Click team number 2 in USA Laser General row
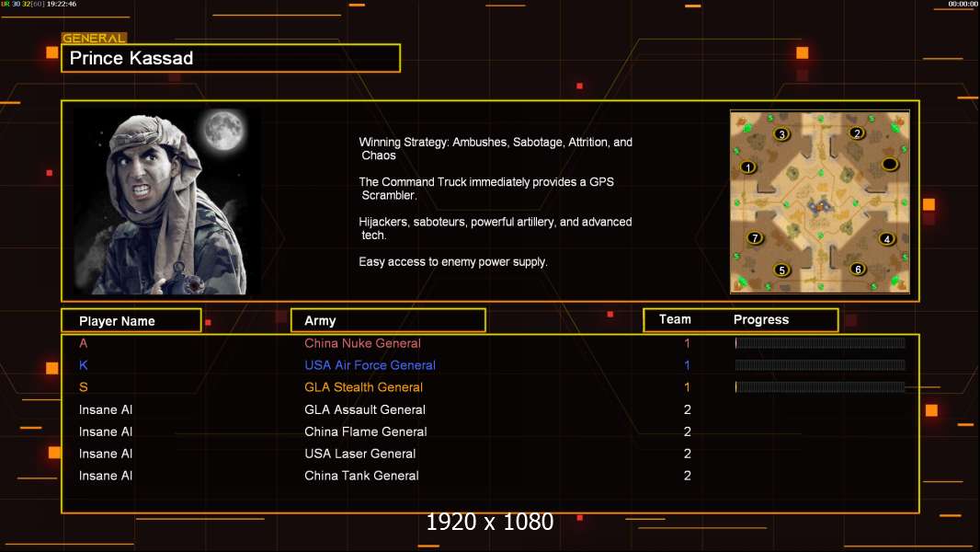This screenshot has width=980, height=552. 688,454
